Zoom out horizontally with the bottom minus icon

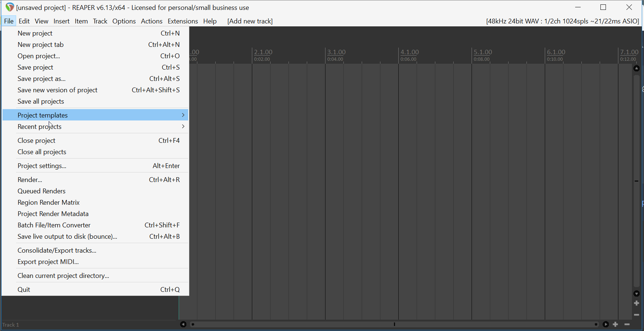click(x=627, y=324)
